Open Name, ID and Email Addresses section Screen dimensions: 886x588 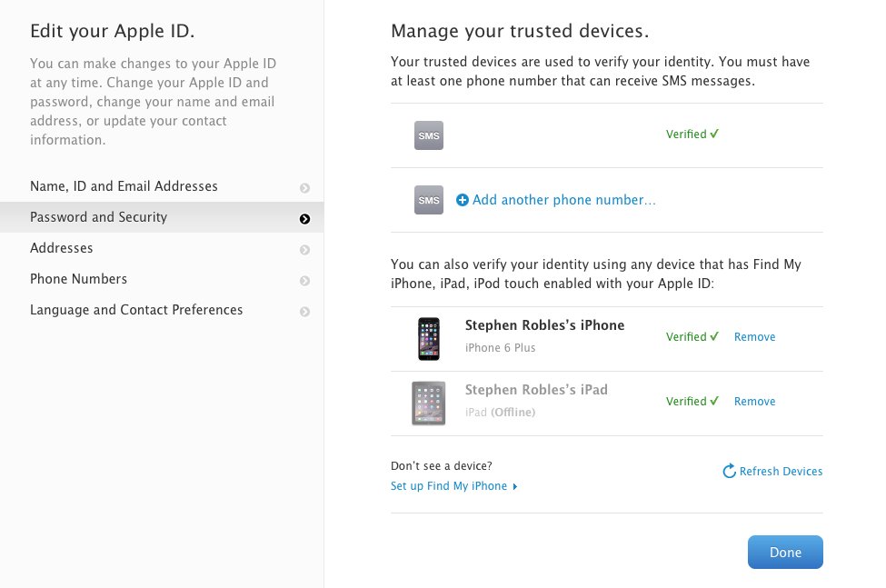click(162, 186)
